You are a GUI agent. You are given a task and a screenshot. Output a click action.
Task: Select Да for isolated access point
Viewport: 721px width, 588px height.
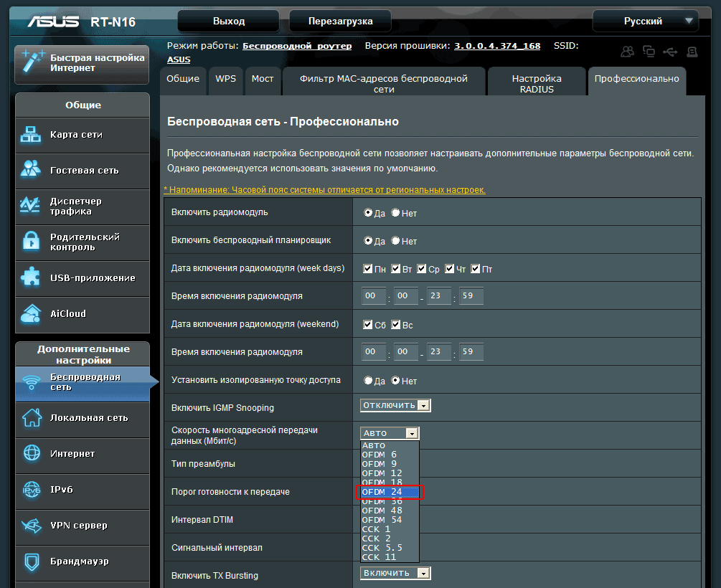click(368, 380)
